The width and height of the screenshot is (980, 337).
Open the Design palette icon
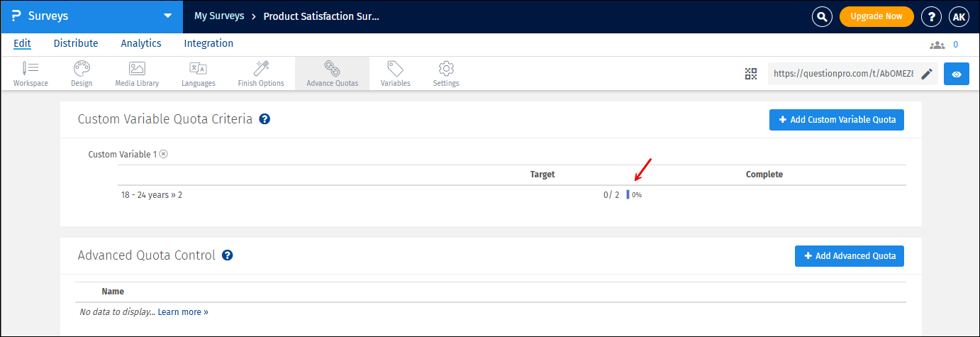[x=82, y=69]
